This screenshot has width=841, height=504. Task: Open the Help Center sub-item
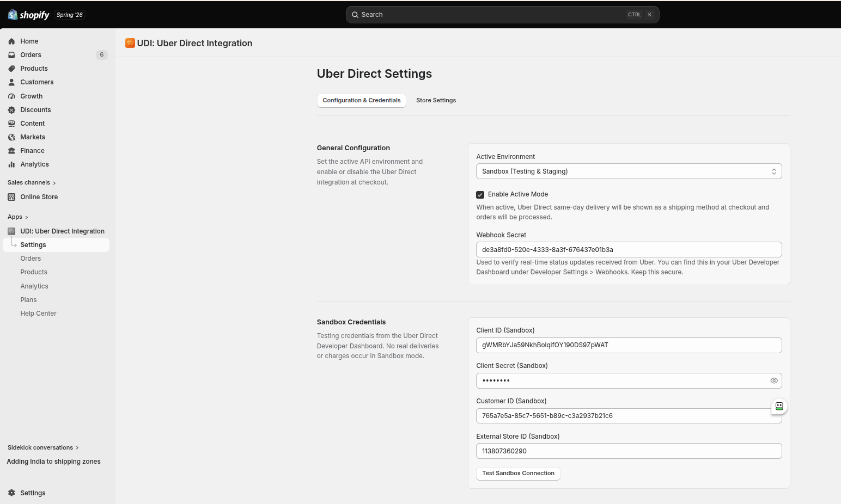click(x=38, y=314)
